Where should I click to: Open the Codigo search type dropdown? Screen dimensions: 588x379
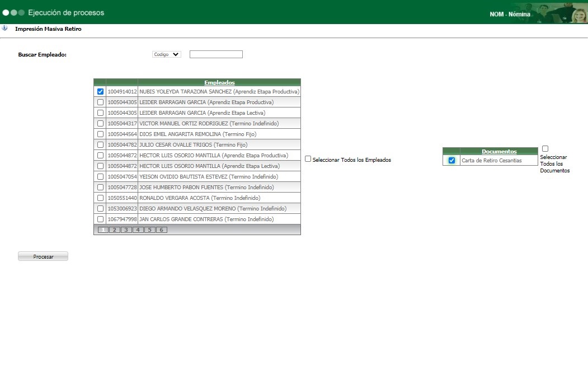167,54
